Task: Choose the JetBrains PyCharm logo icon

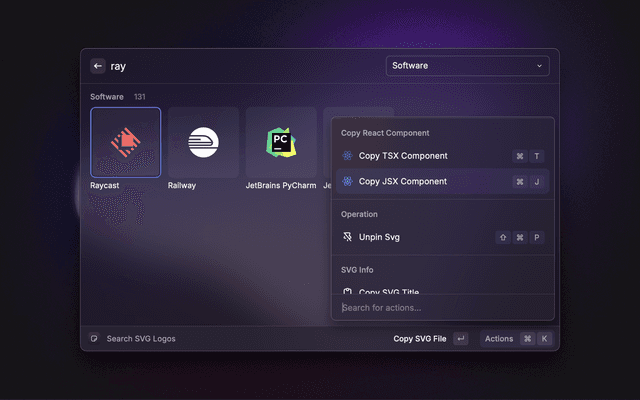Action: coord(281,142)
